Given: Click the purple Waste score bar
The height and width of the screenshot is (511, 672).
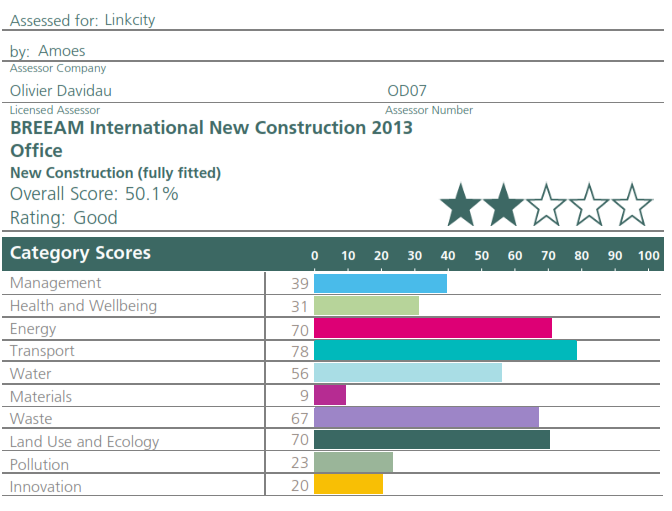Looking at the screenshot, I should tap(426, 418).
